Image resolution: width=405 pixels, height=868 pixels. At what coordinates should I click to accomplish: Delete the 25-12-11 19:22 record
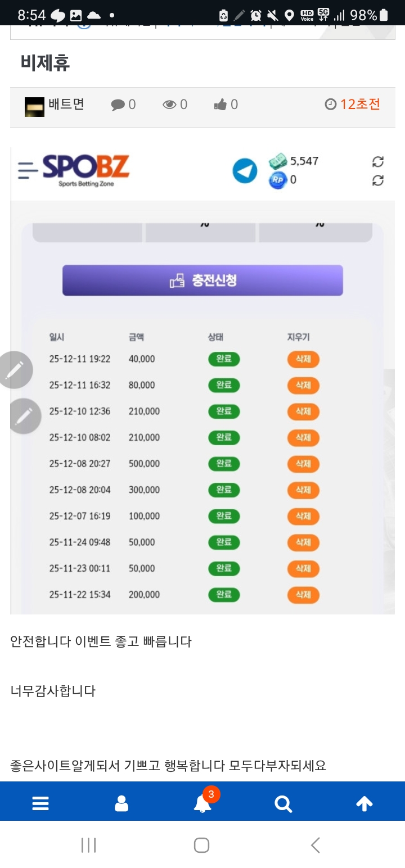303,359
